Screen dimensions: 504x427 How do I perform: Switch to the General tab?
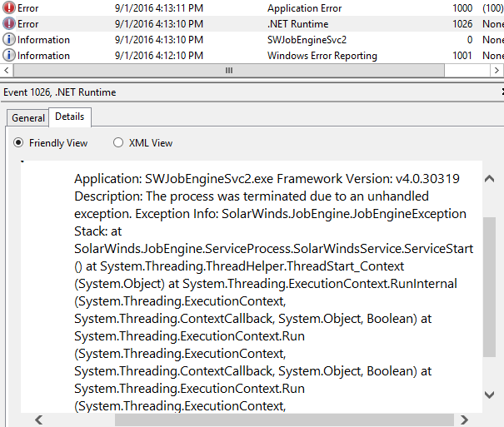(28, 118)
